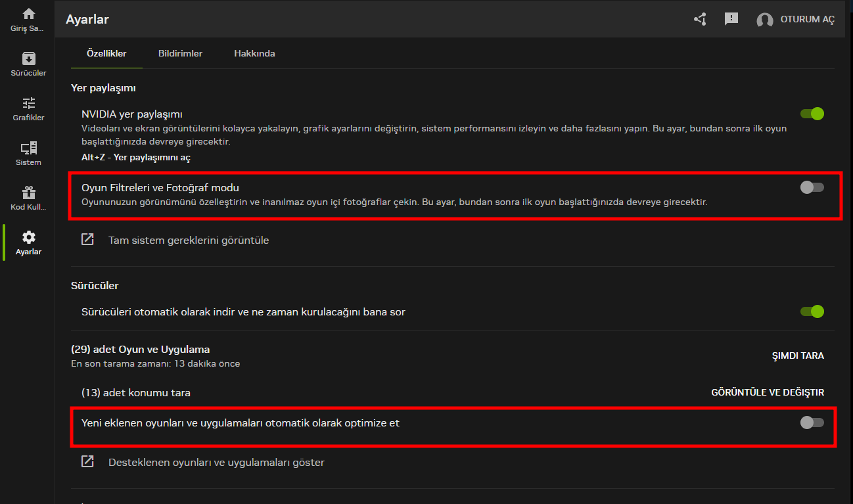Switch to the Özellikler tab
Image resolution: width=853 pixels, height=504 pixels.
click(106, 53)
